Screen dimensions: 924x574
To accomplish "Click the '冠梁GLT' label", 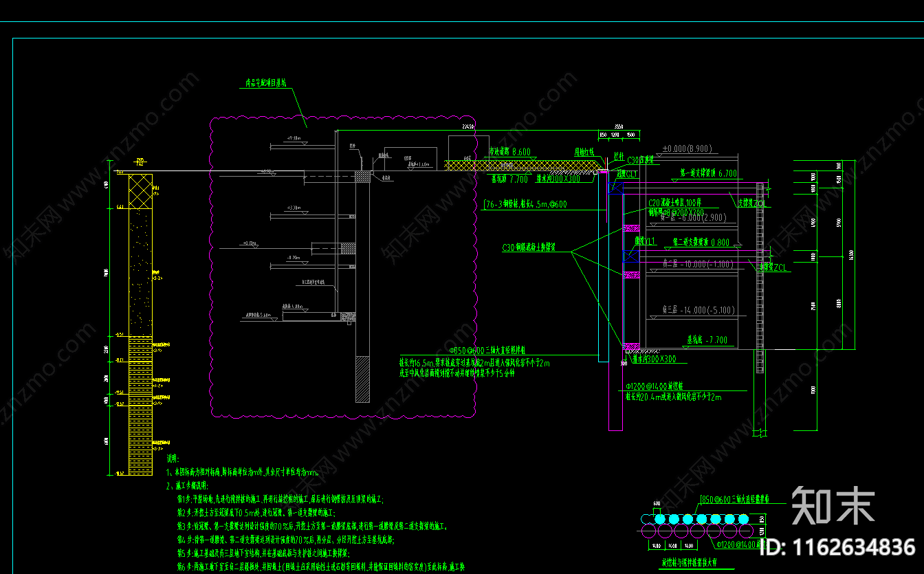I will point(627,175).
